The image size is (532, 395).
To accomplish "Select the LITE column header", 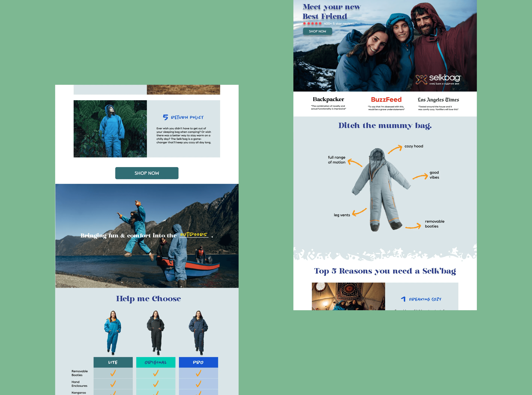I will [113, 362].
